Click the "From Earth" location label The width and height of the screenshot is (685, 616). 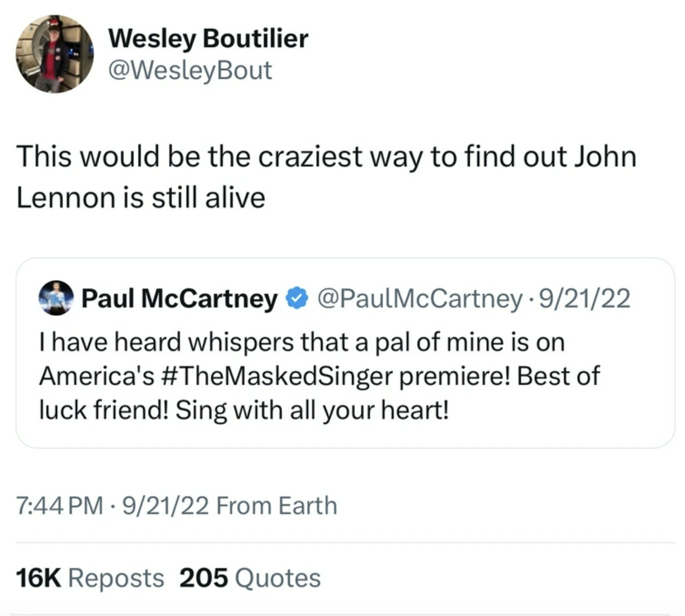pos(276,505)
